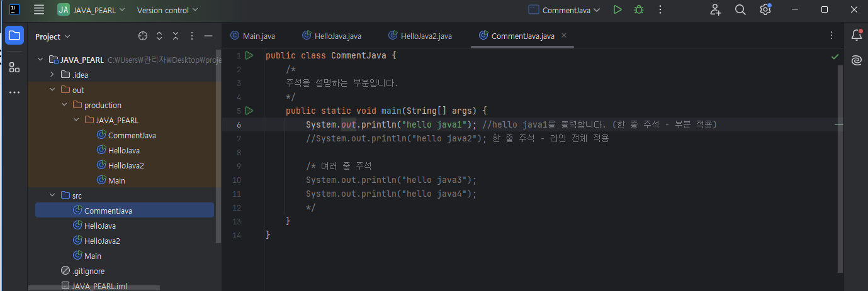The image size is (868, 291).
Task: Open the Structure tool window icon
Action: point(14,67)
